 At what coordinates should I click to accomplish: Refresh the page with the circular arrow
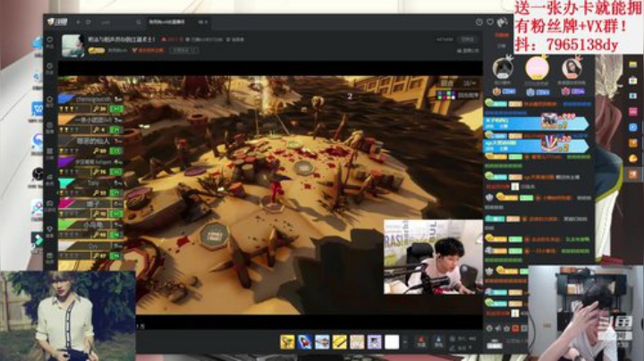click(88, 22)
